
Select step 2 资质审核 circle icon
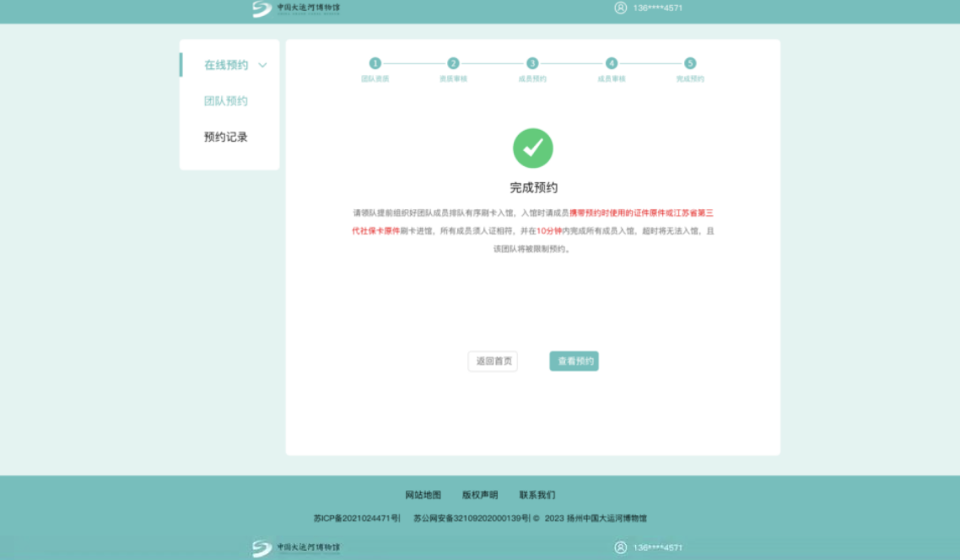454,62
